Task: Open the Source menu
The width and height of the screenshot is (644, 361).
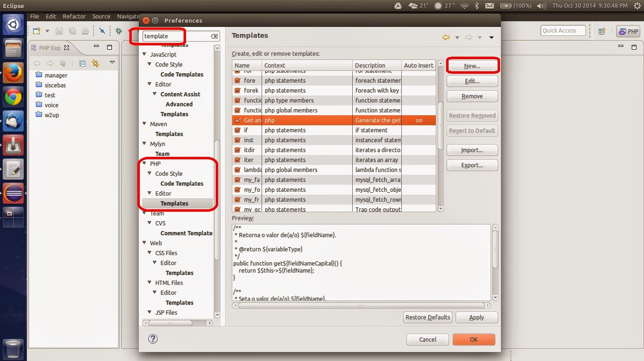Action: point(101,16)
